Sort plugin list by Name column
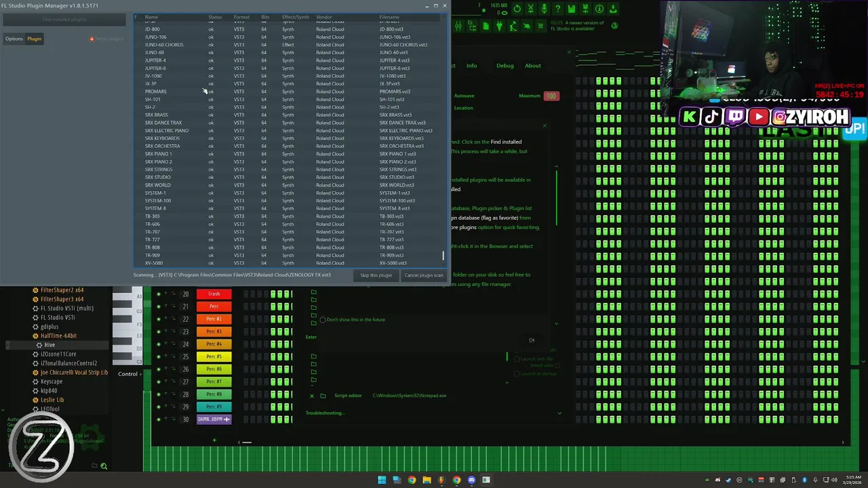 [151, 17]
